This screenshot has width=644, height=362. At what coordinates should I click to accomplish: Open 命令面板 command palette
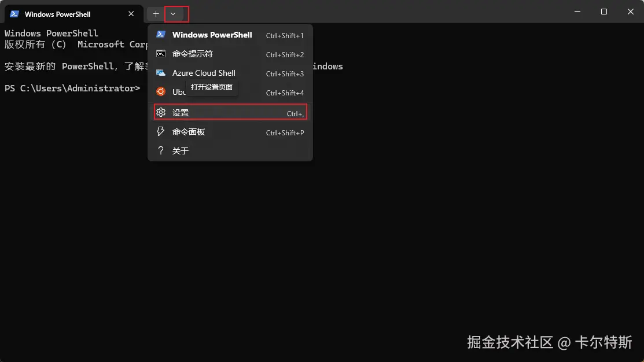click(230, 132)
